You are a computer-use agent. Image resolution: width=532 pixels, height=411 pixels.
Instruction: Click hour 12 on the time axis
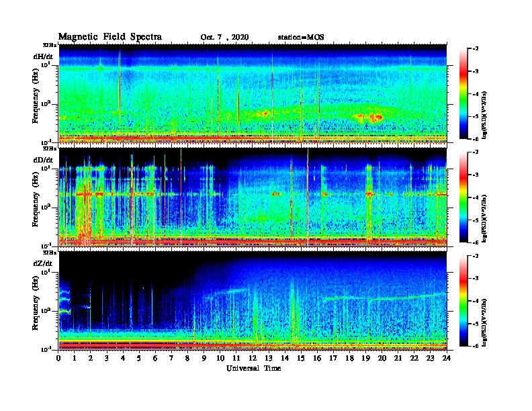coord(253,358)
